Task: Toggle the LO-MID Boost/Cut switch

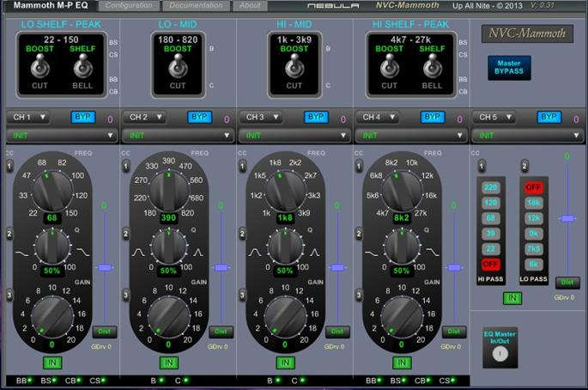Action: 178,66
